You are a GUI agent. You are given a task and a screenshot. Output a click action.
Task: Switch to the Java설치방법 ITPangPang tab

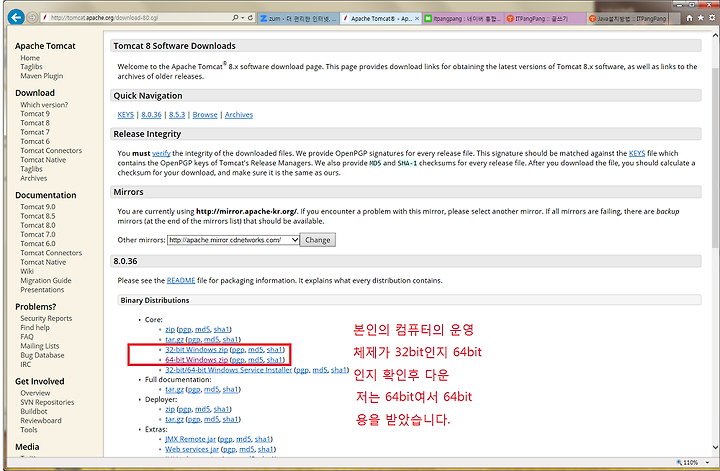coord(627,18)
